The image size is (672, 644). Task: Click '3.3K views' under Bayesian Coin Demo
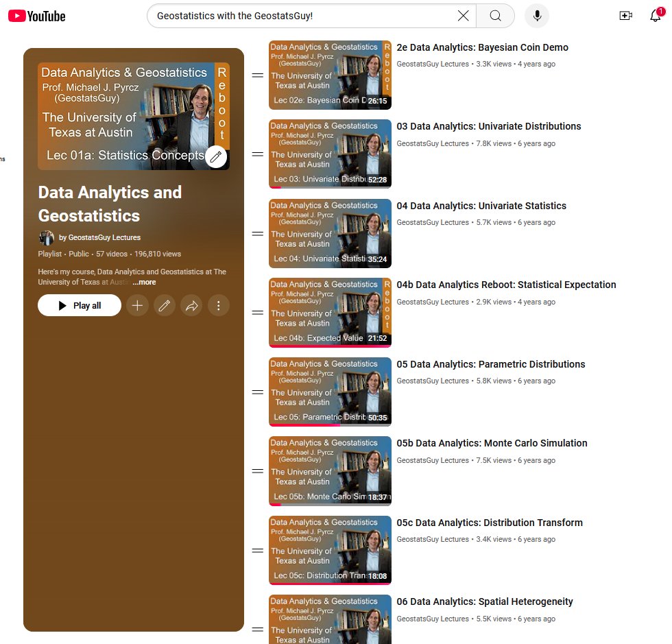coord(494,64)
